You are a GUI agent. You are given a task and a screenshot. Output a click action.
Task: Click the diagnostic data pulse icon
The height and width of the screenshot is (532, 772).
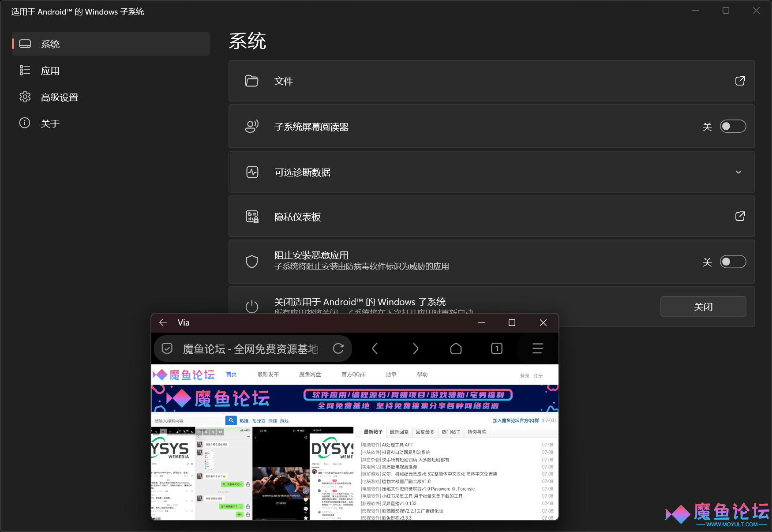pyautogui.click(x=252, y=172)
